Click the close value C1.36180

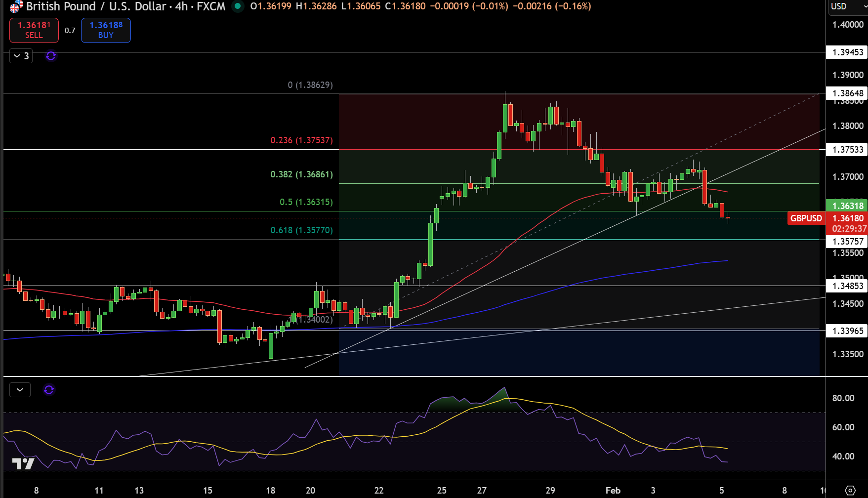(405, 6)
